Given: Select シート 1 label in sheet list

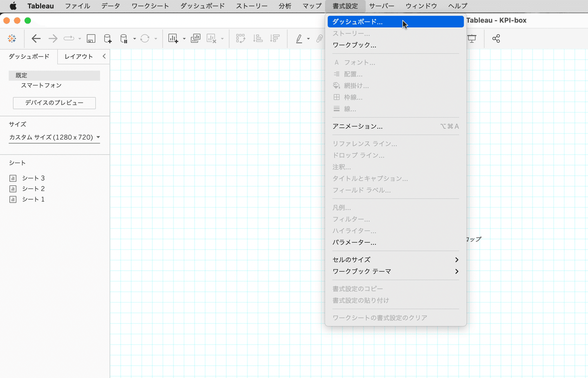Looking at the screenshot, I should (x=33, y=199).
